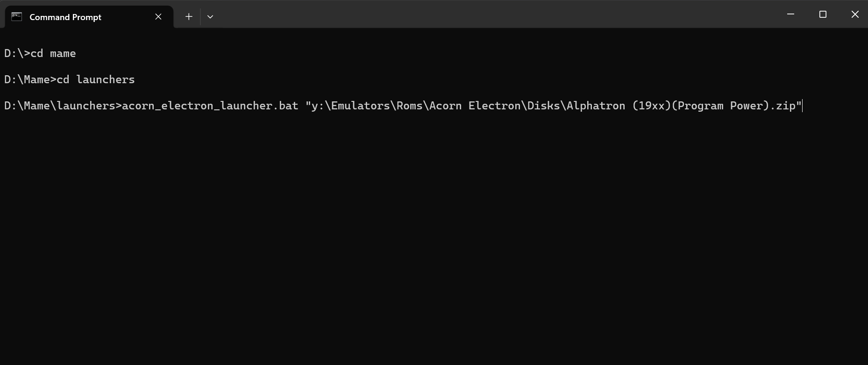The height and width of the screenshot is (365, 868).
Task: Click the "cd mame" command text
Action: tap(53, 53)
